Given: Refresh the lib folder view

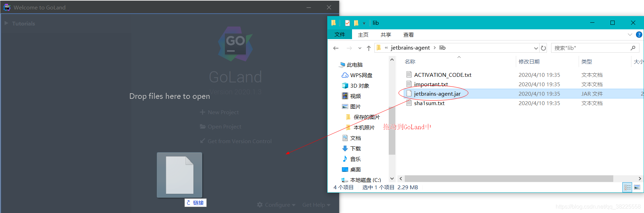Looking at the screenshot, I should click(543, 48).
